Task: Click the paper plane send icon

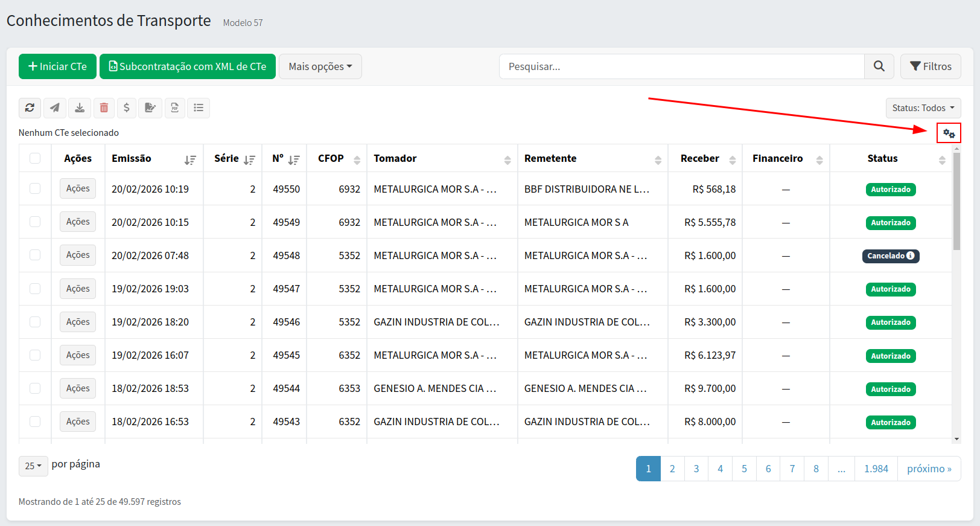Action: tap(54, 108)
